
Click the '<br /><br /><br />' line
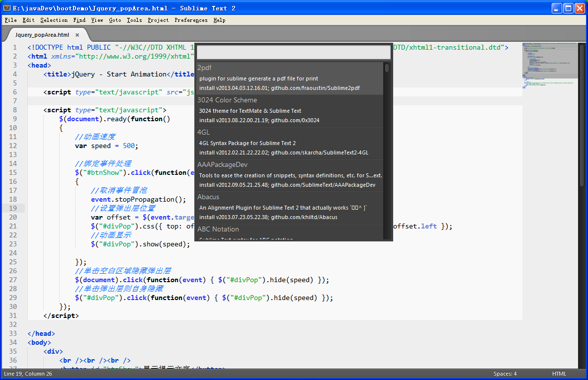95,361
